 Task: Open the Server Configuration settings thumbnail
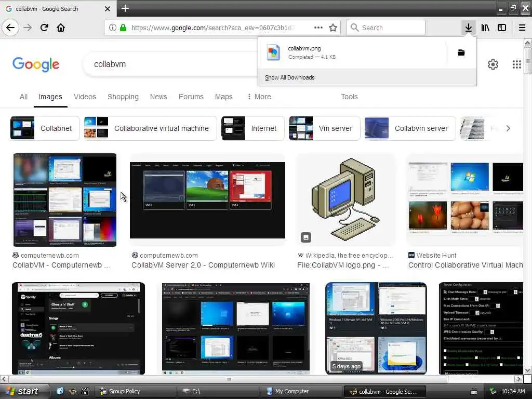[x=481, y=328]
